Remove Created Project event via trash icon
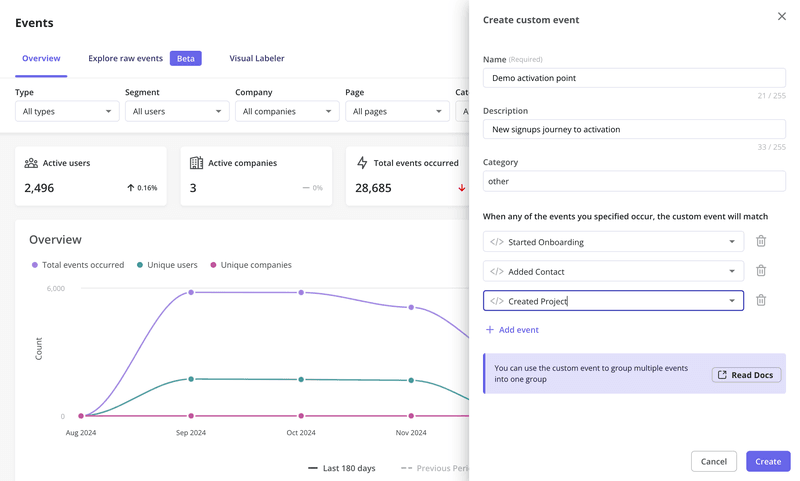The height and width of the screenshot is (481, 800). click(761, 300)
